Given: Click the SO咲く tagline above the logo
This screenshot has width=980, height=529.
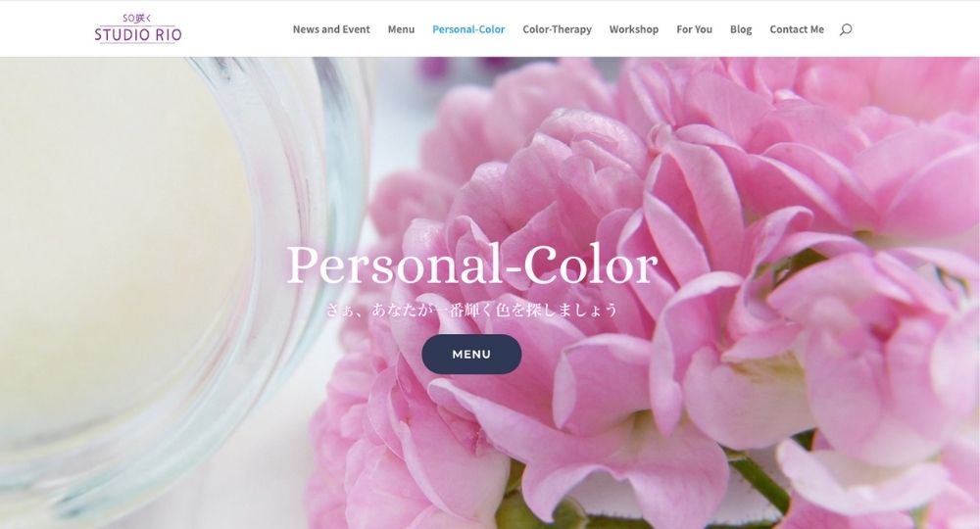Looking at the screenshot, I should click(137, 19).
